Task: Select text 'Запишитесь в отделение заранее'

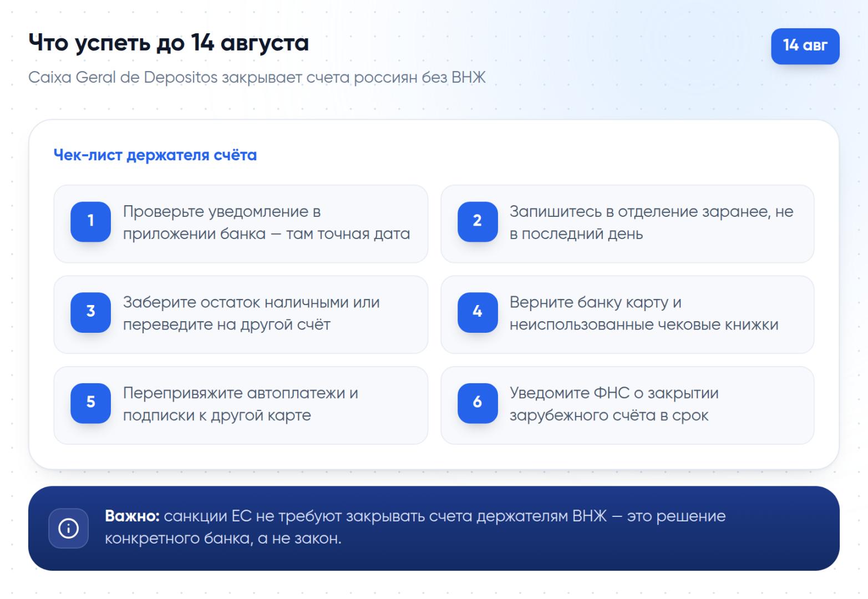Action: pos(639,211)
